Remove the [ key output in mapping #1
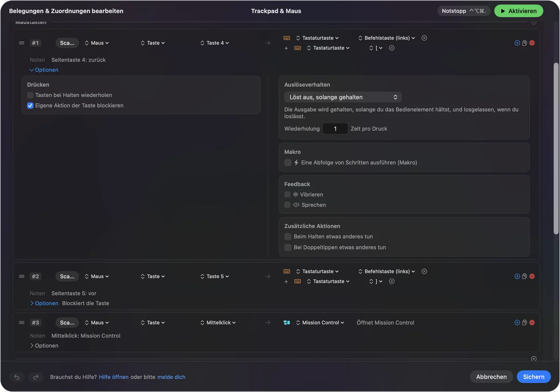 point(392,48)
